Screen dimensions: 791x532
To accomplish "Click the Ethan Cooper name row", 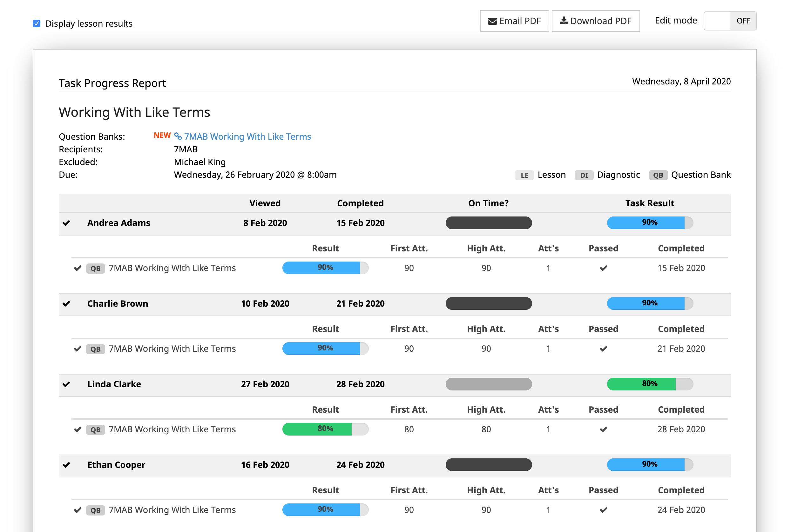I will [x=116, y=465].
